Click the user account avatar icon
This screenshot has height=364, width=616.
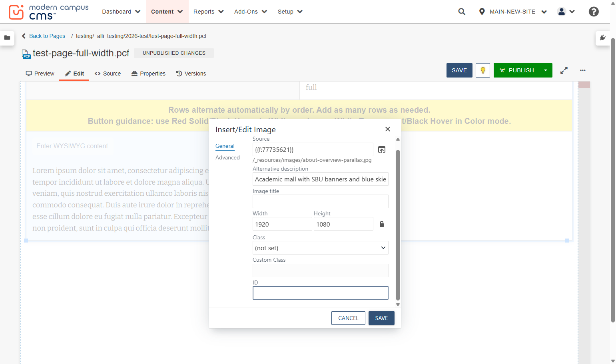click(x=562, y=12)
